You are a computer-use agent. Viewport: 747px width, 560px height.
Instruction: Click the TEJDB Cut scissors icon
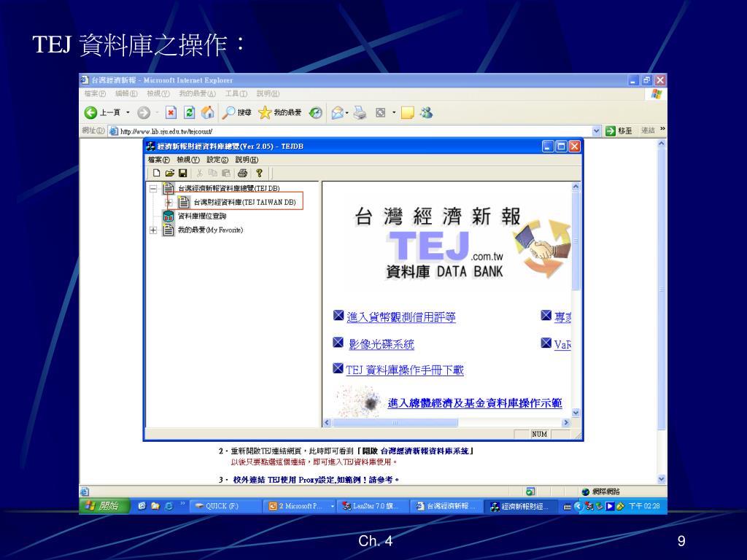click(200, 173)
